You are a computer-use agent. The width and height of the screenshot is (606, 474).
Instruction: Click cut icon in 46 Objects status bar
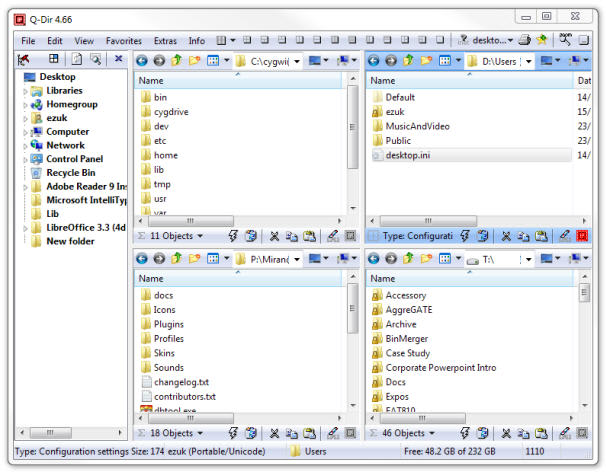point(506,433)
